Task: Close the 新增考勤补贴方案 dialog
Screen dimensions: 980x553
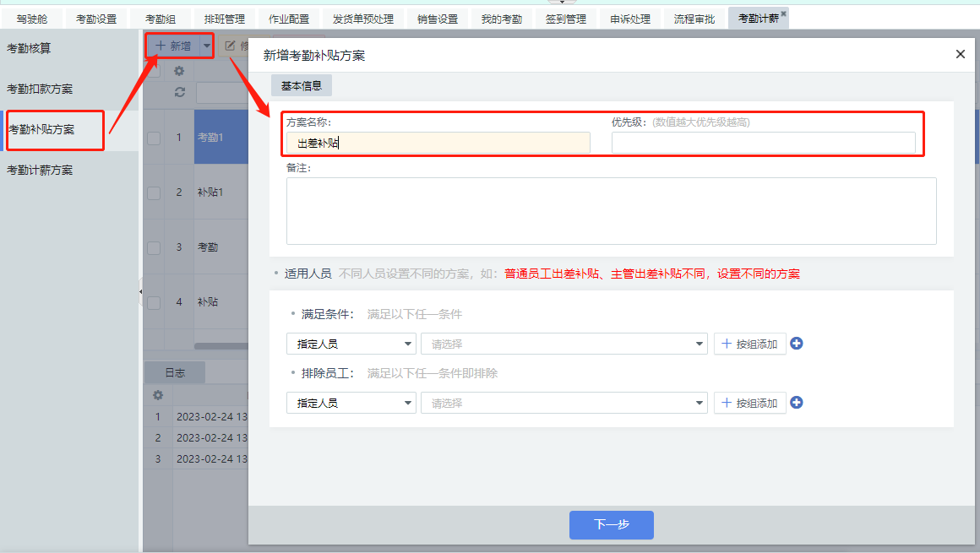Action: pyautogui.click(x=961, y=54)
